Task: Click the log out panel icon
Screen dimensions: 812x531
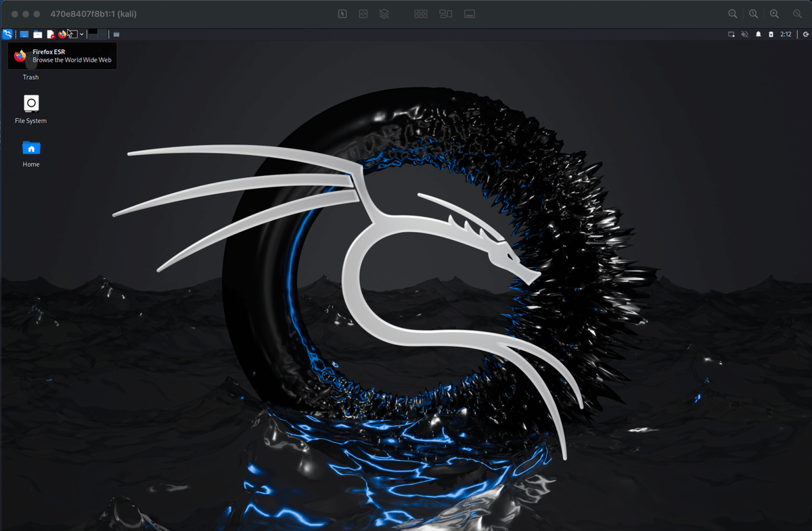Action: (805, 34)
